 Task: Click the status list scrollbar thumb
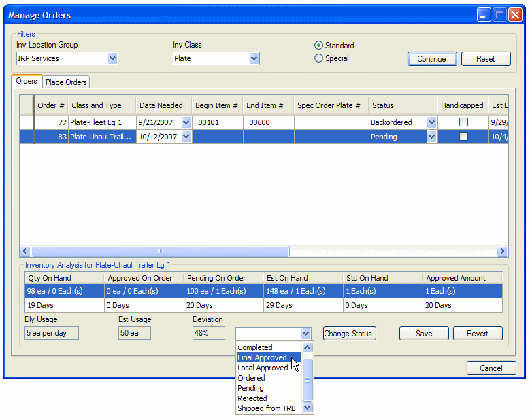(307, 379)
